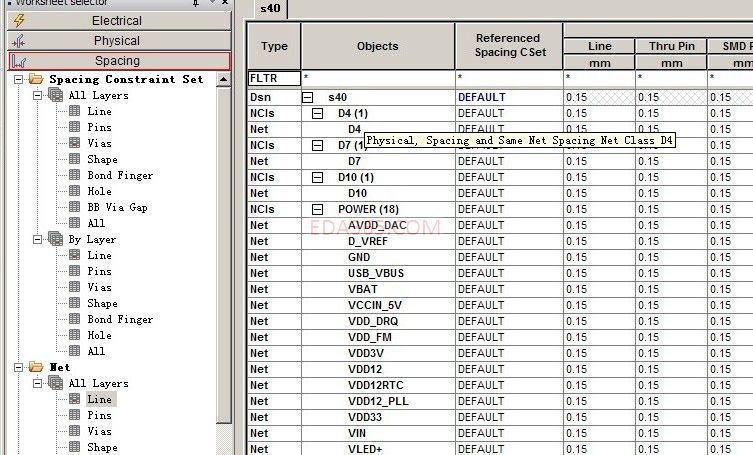Collapse the POWER (18) net class

coord(317,209)
